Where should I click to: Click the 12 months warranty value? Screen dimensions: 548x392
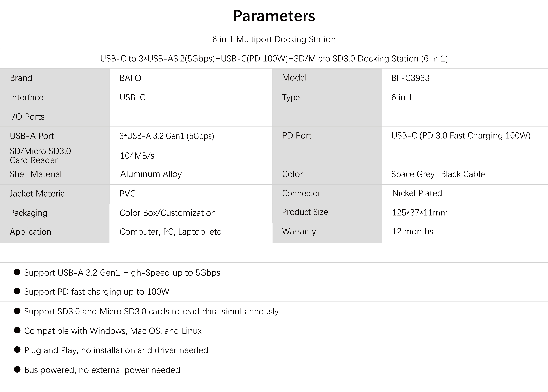[413, 232]
